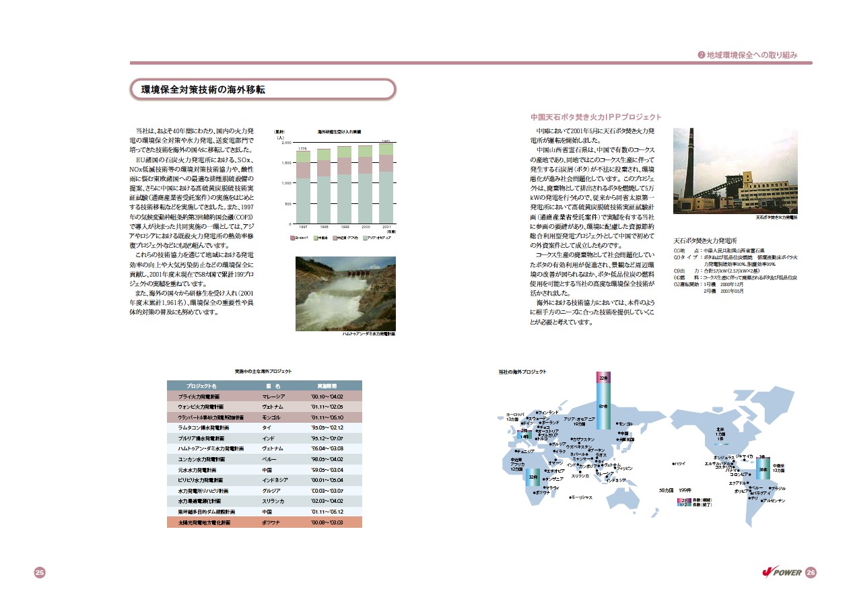Click the ジャマイカ label on the map
Screen dimensions: 851x616
click(744, 456)
